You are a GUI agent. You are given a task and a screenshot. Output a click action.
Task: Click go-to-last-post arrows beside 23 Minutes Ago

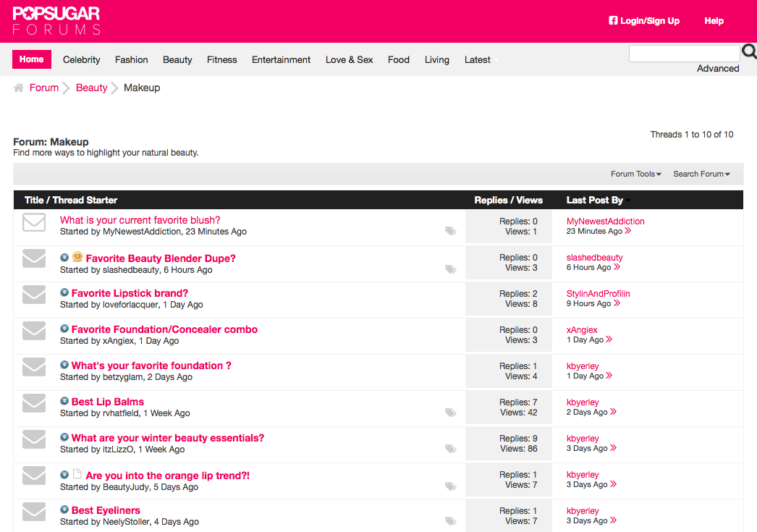[x=627, y=231]
